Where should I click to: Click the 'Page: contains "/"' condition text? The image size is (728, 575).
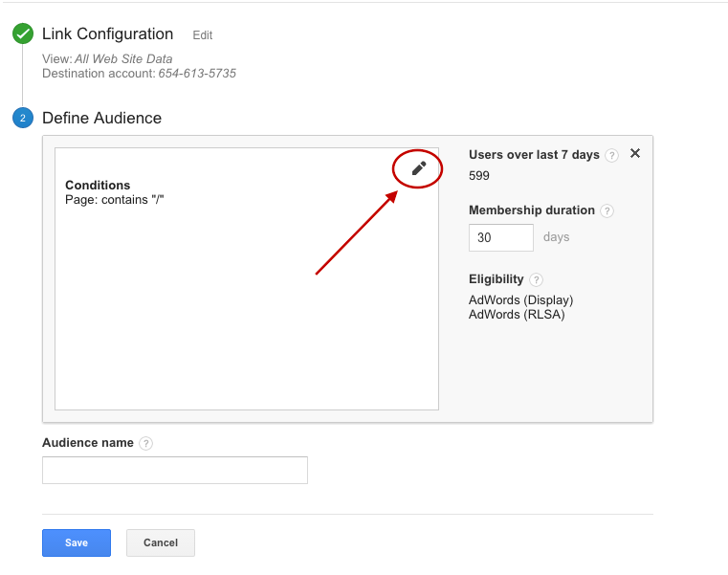pos(114,200)
